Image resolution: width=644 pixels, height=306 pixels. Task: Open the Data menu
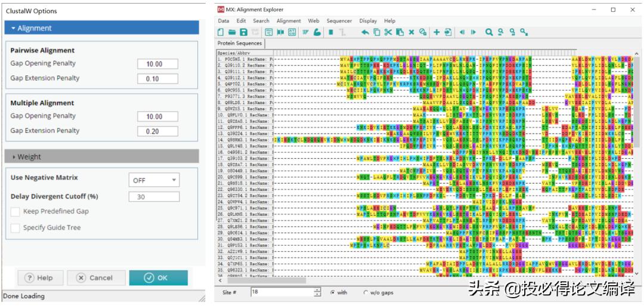[x=224, y=21]
